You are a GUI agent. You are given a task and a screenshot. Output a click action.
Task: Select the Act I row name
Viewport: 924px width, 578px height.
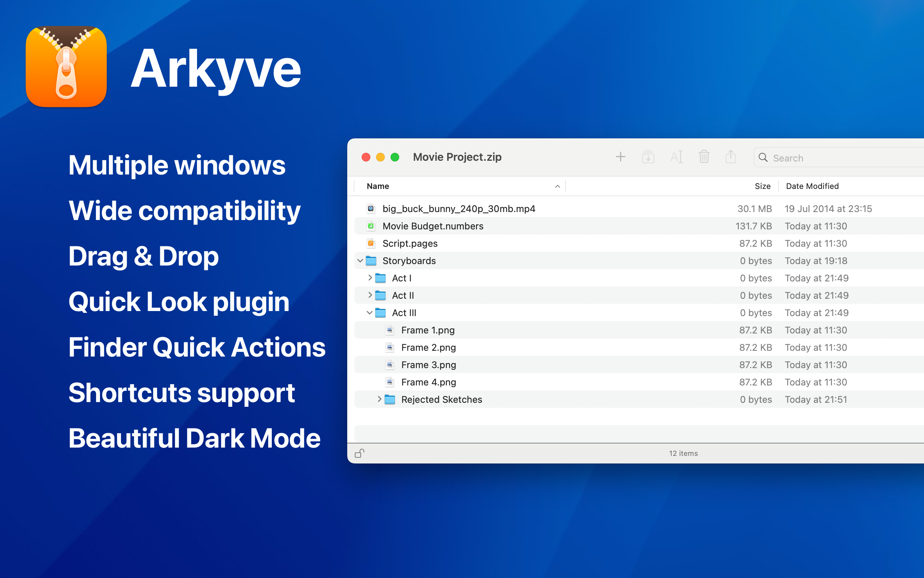click(x=401, y=278)
